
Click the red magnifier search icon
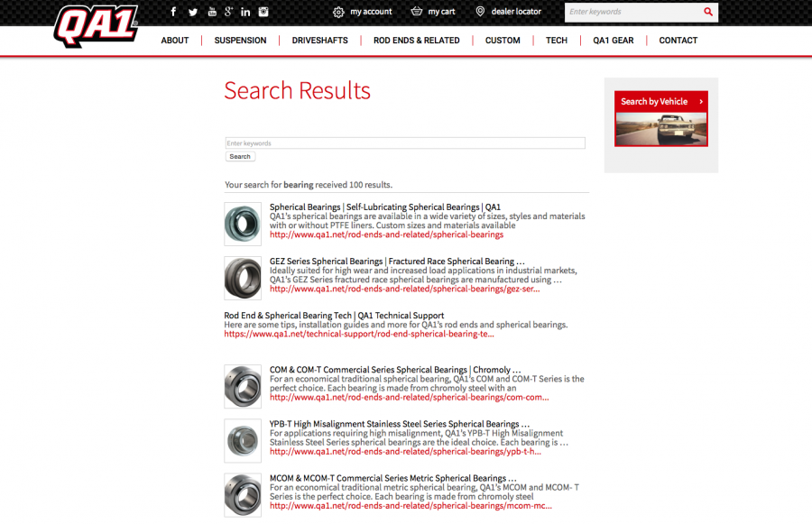708,12
